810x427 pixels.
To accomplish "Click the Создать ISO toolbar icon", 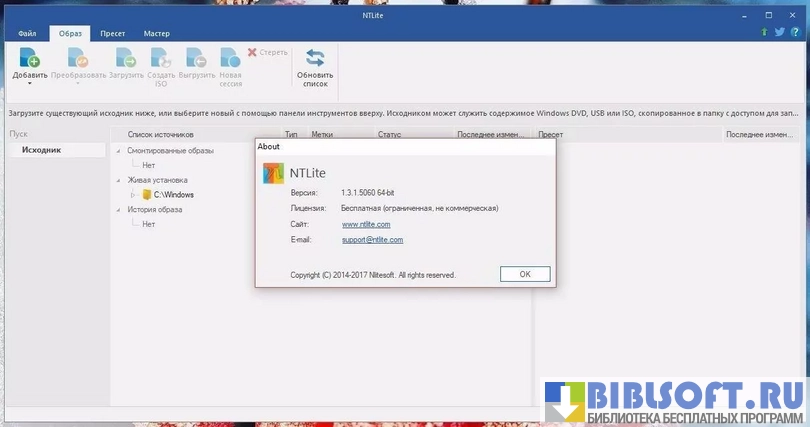I will click(x=160, y=58).
